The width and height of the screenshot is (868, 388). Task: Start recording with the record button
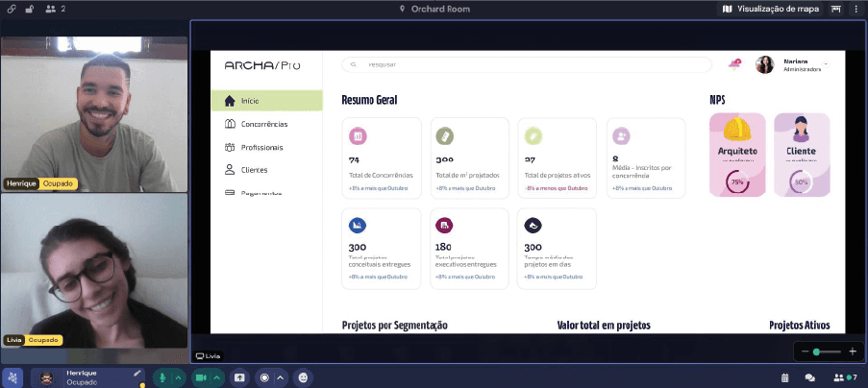[264, 378]
